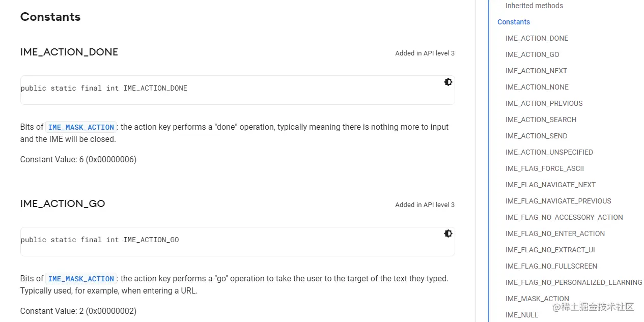Select Constants in the page outline
This screenshot has width=644, height=322.
click(514, 22)
